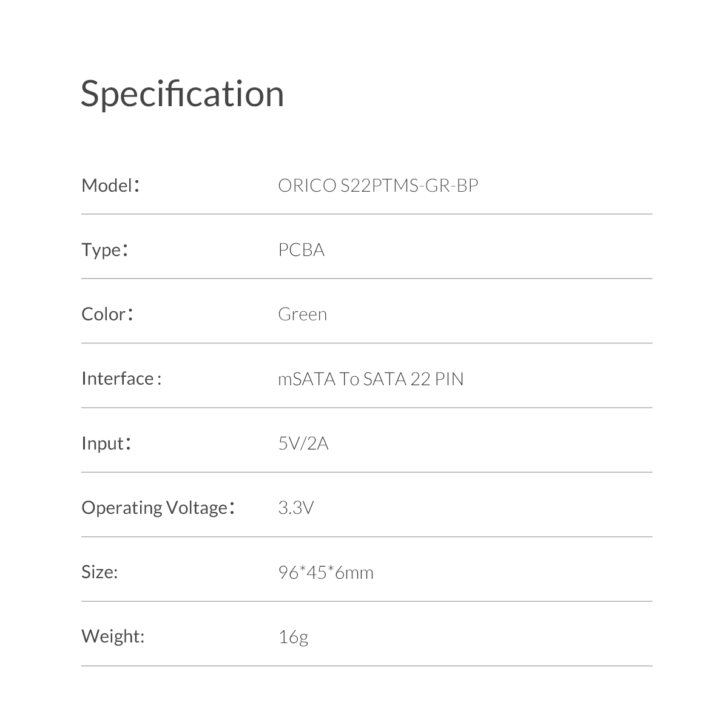Click the Green color value
The height and width of the screenshot is (728, 728).
[x=302, y=314]
